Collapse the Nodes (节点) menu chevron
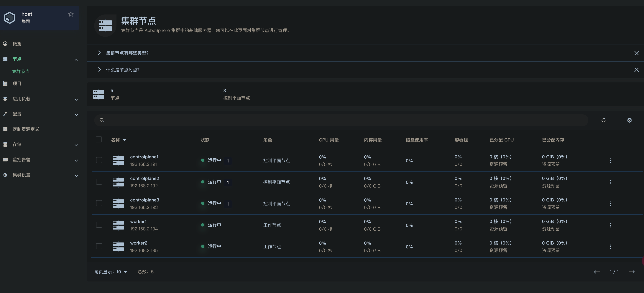Viewport: 644px width, 293px height. tap(76, 60)
